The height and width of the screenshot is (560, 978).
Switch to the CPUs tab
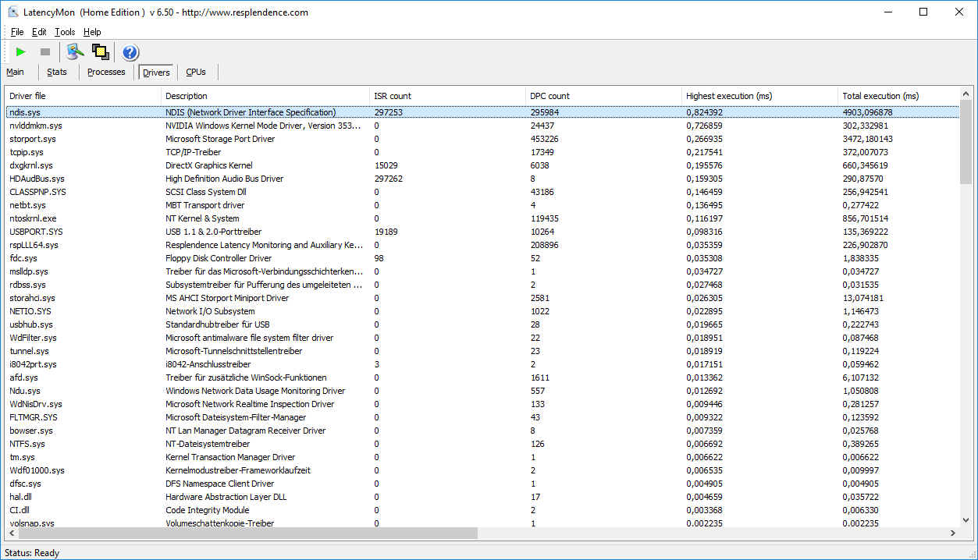(196, 72)
